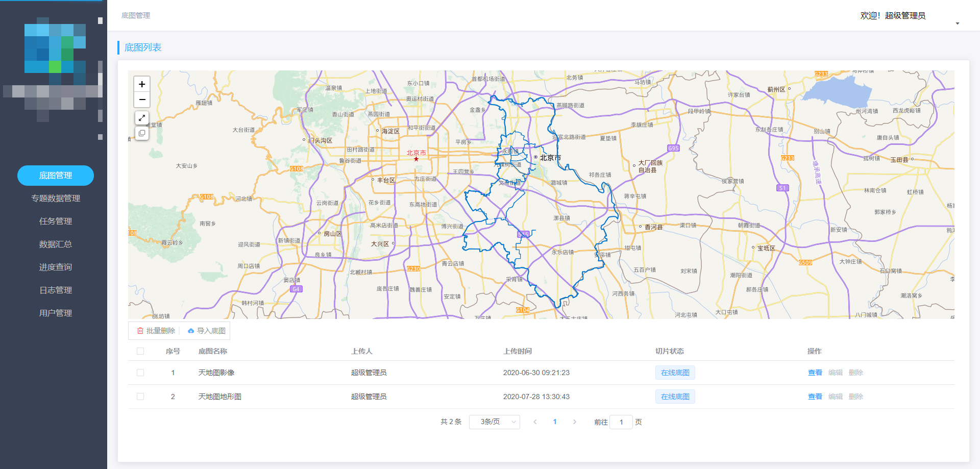The image size is (980, 469).
Task: Click the 底图管理 breadcrumb text
Action: click(x=136, y=15)
